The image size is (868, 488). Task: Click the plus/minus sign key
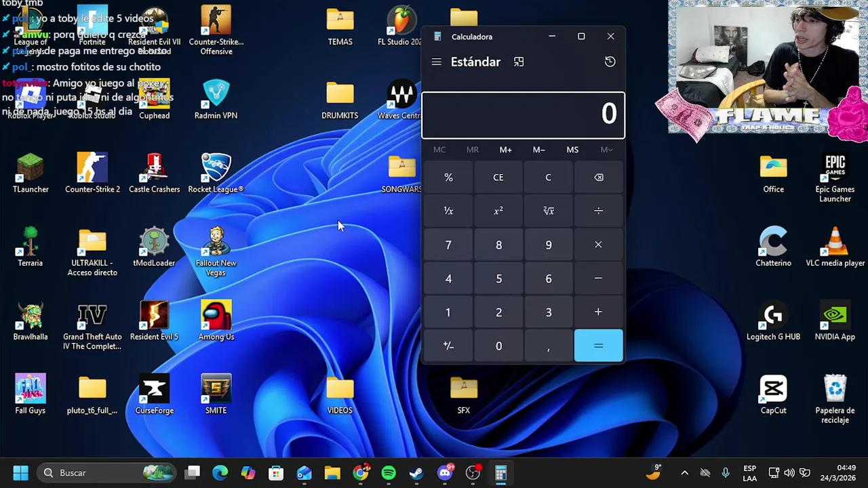pos(448,346)
